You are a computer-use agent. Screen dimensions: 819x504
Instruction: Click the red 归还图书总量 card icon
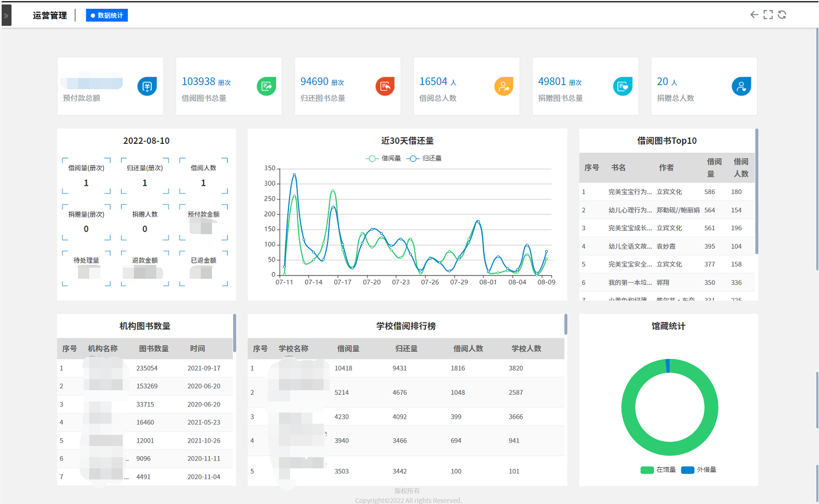click(385, 86)
